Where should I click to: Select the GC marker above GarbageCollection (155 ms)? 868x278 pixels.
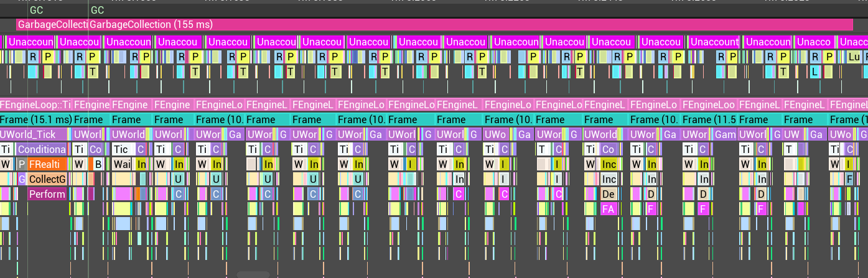click(x=97, y=10)
